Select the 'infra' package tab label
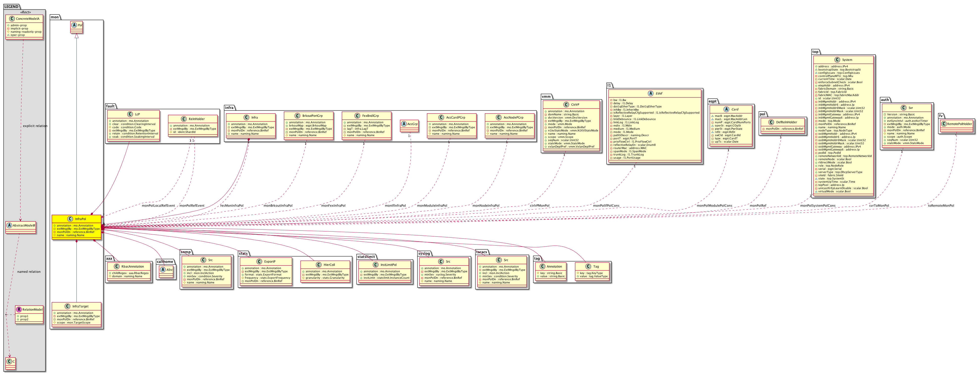Image resolution: width=980 pixels, height=374 pixels. [x=229, y=108]
